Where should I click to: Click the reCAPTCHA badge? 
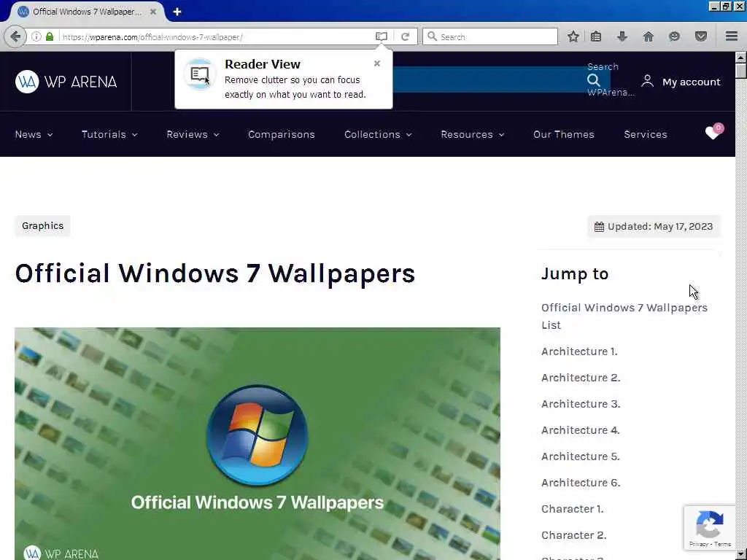coord(710,528)
